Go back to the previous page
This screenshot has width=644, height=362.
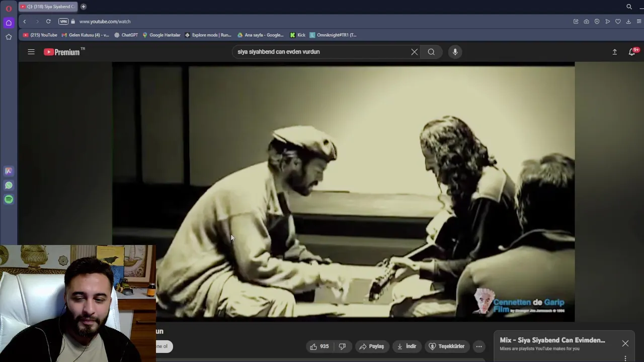24,22
